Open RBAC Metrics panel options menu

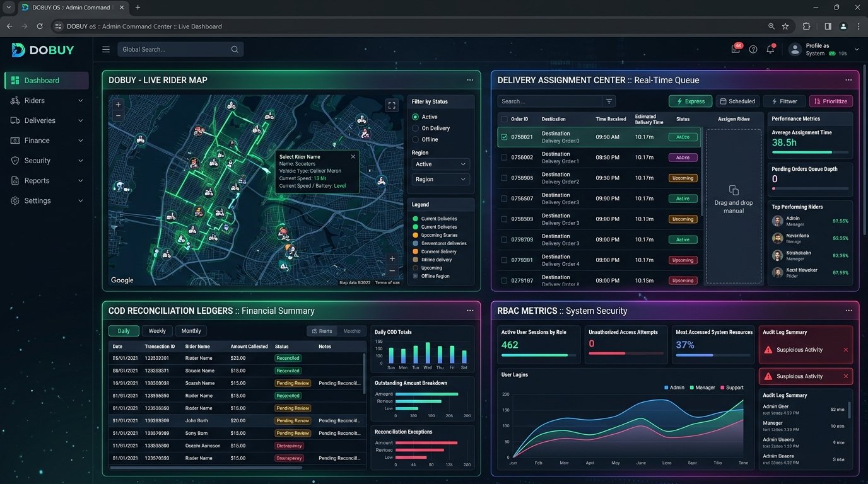[x=848, y=311]
